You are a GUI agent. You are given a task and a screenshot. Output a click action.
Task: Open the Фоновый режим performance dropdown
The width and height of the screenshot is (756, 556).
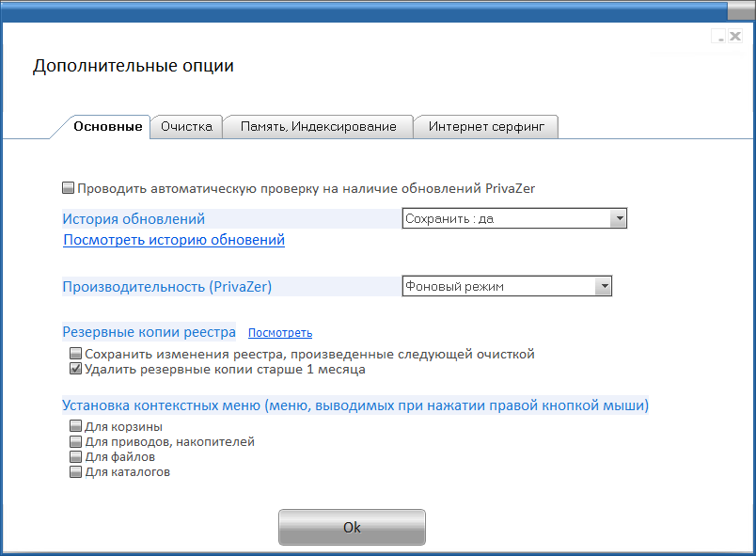[603, 287]
